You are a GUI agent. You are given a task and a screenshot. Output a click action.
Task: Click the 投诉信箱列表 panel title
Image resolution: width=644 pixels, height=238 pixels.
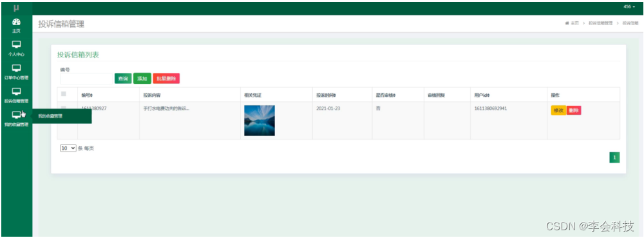click(78, 55)
